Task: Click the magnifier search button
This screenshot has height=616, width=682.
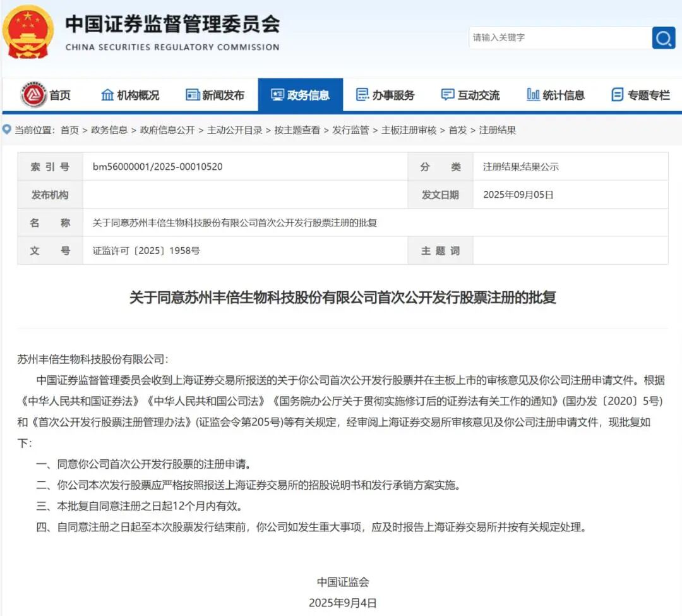Action: click(663, 38)
